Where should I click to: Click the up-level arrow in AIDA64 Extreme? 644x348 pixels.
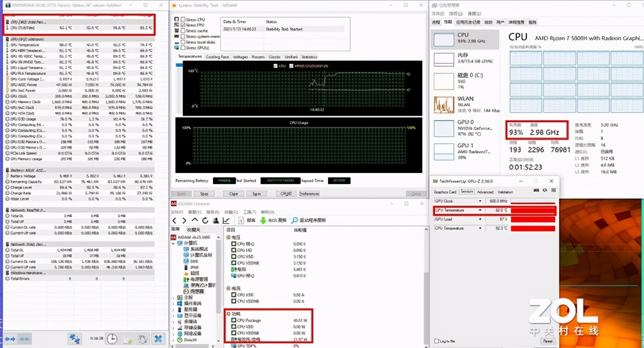(195, 220)
